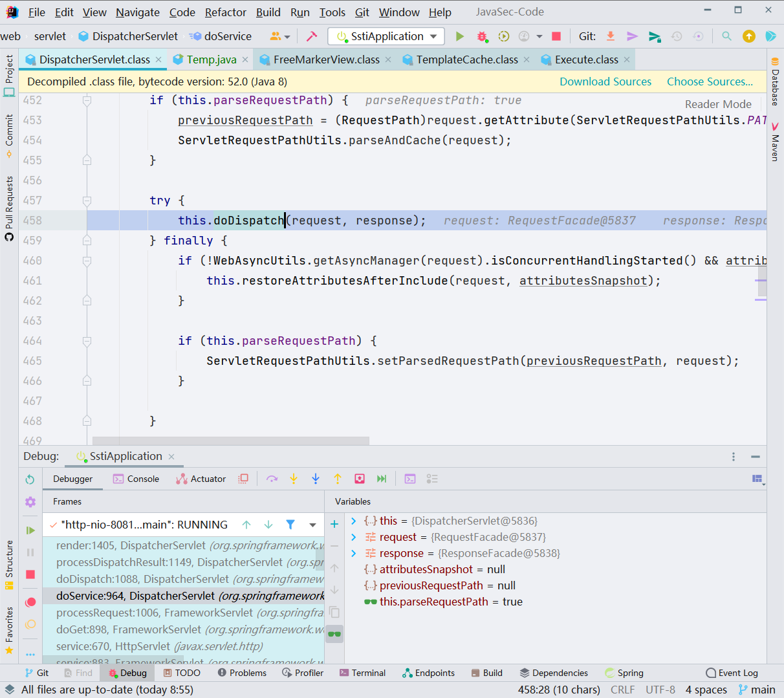Switch to the Temp.java editor tab
Screen dimensions: 784x698
tap(211, 60)
